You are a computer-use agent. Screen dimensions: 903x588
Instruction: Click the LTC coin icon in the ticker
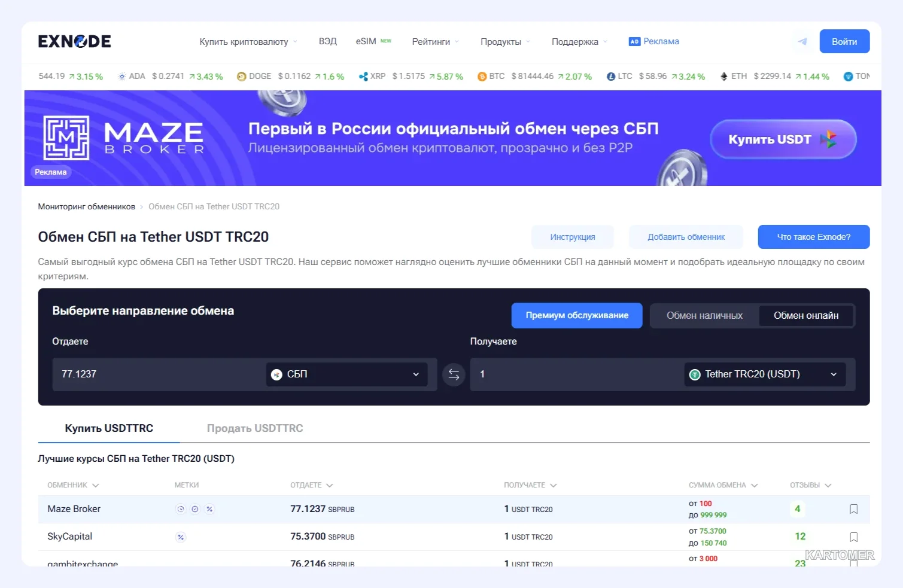pyautogui.click(x=611, y=77)
